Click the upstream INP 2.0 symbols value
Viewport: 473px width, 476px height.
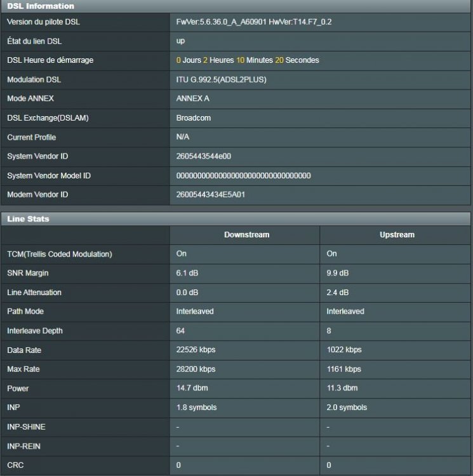pos(346,407)
